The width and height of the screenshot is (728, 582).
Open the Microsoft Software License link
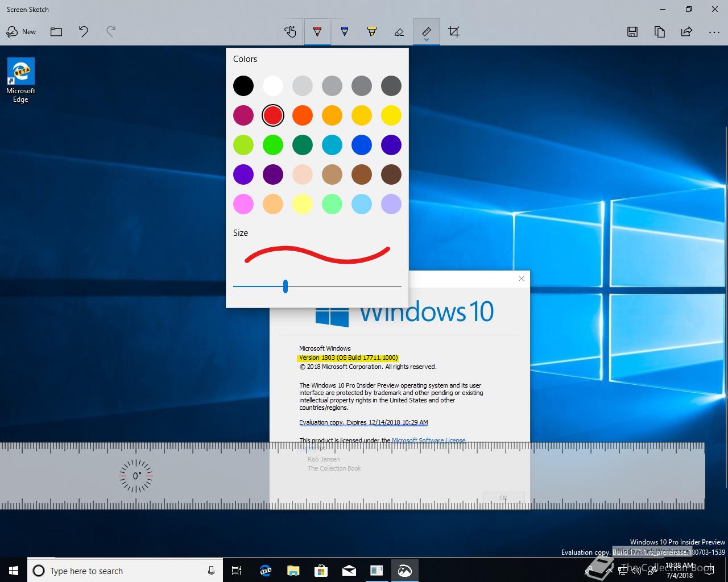coord(428,440)
